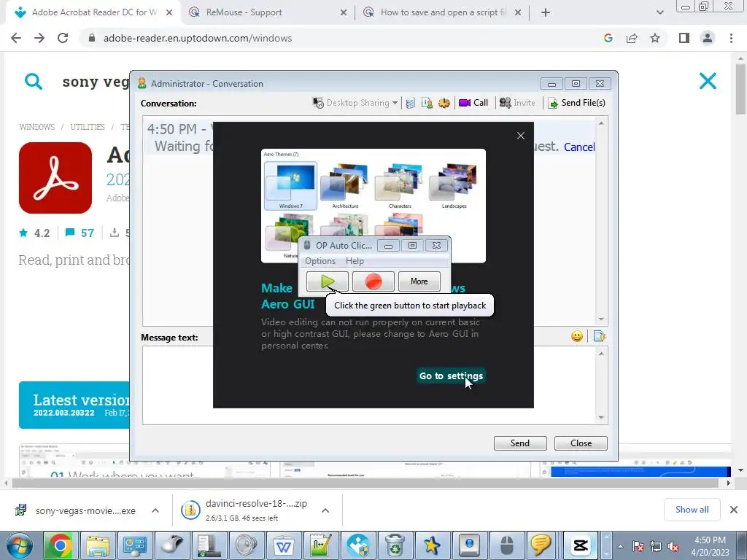Select the Characters theme thumbnail

point(400,186)
